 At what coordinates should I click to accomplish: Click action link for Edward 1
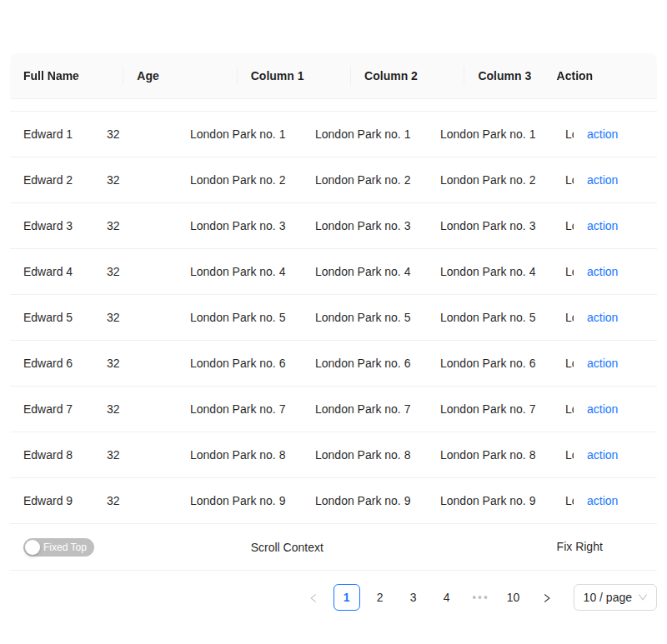tap(602, 134)
